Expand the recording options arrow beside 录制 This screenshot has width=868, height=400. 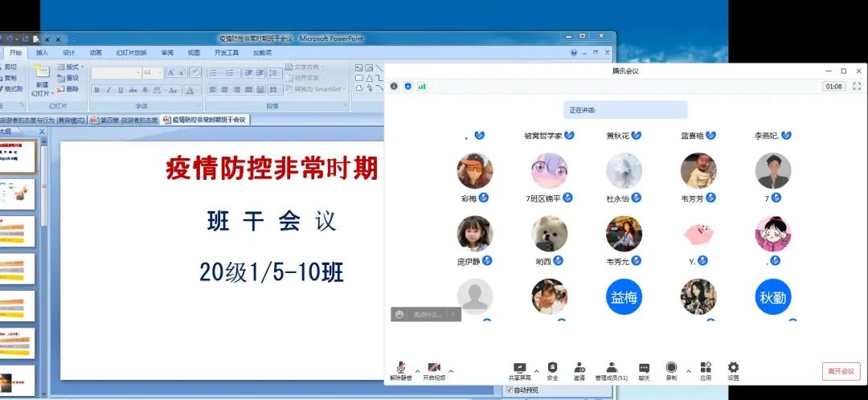[688, 371]
